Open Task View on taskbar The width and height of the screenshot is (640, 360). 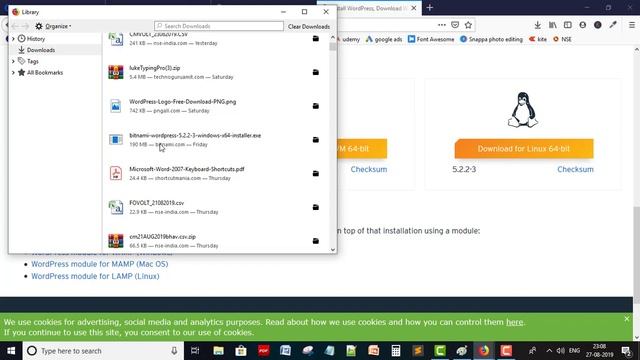tap(195, 351)
